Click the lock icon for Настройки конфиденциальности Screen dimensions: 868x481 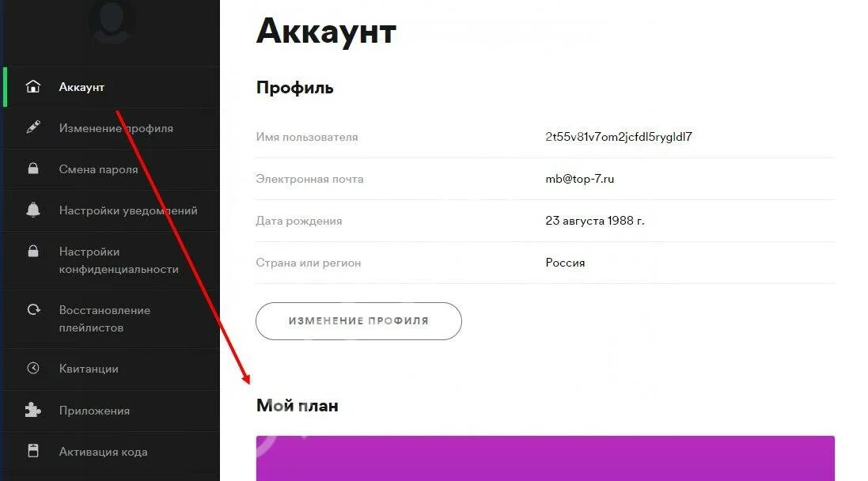click(x=33, y=252)
